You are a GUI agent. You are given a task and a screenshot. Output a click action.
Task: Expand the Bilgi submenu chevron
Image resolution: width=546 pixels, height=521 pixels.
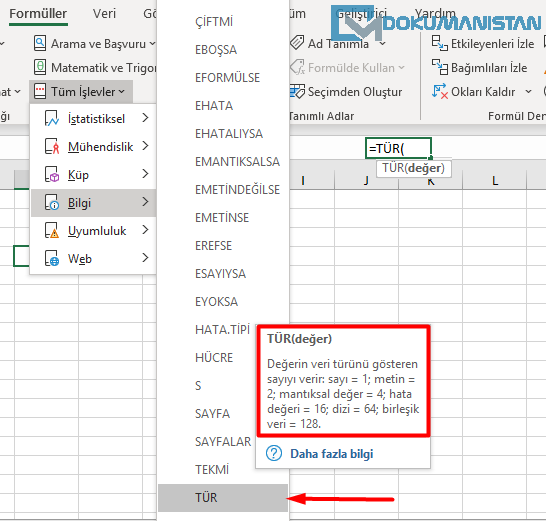(146, 202)
